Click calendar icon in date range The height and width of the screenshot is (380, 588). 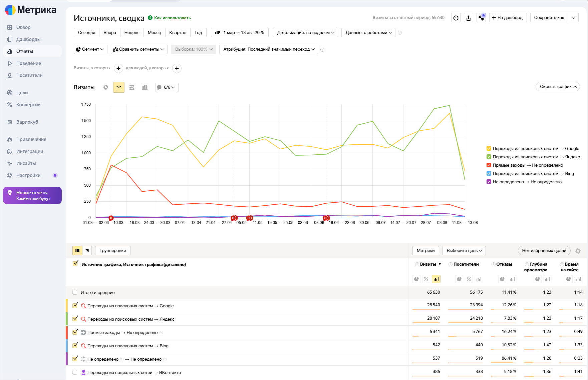click(x=218, y=33)
